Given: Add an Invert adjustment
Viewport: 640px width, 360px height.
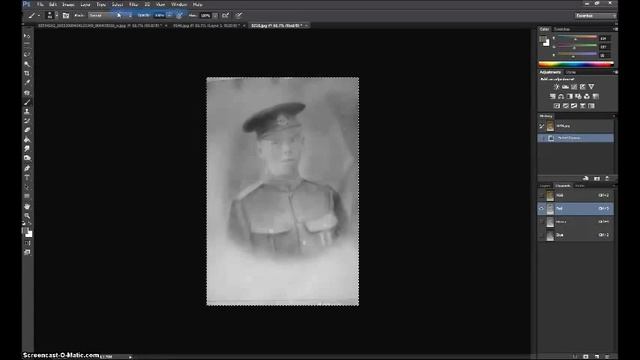Looking at the screenshot, I should point(557,106).
